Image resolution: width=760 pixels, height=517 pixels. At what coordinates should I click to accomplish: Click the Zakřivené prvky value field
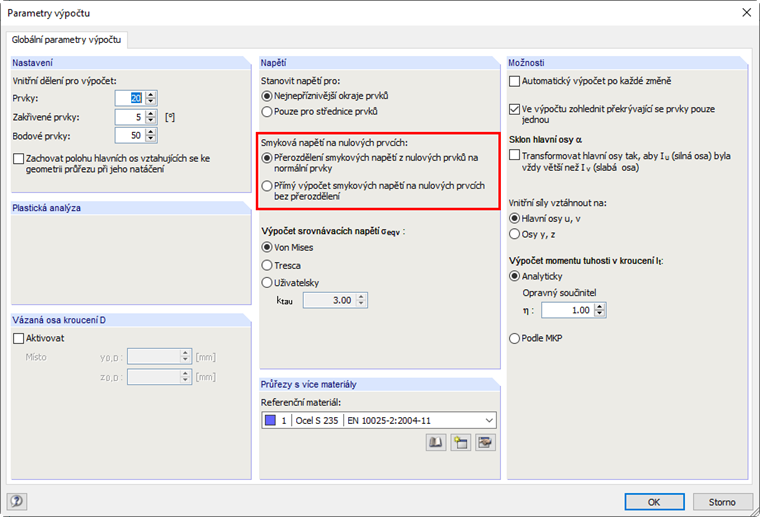(130, 117)
